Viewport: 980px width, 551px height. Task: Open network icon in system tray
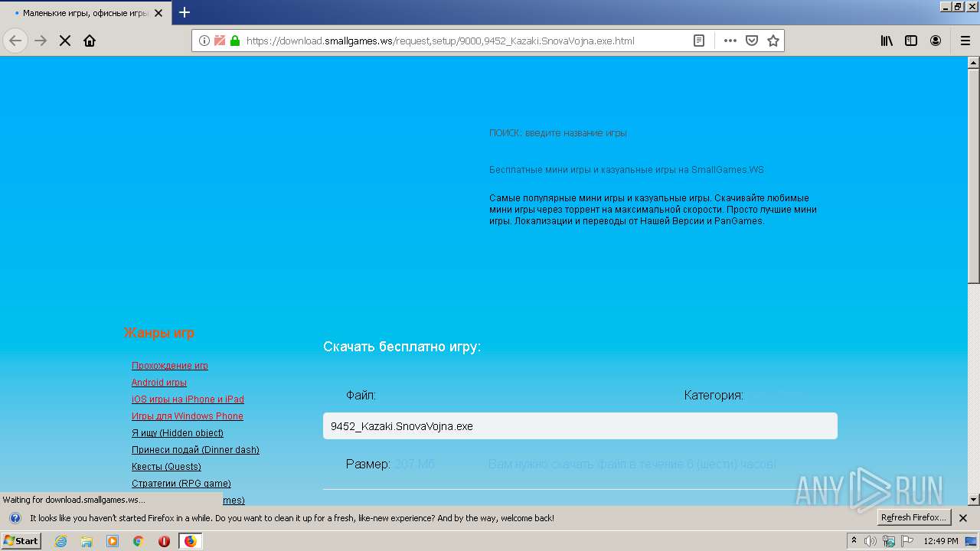(x=889, y=541)
